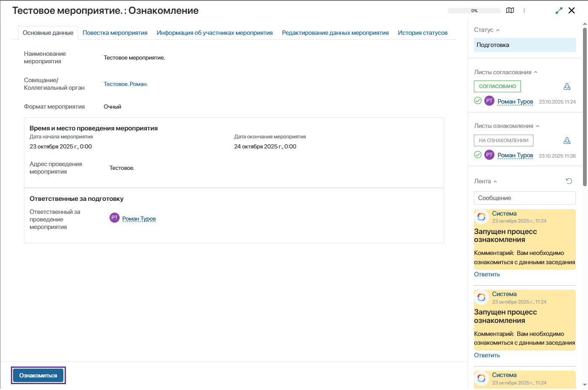The image size is (588, 390).
Task: Open the three-dot options menu
Action: (x=524, y=10)
